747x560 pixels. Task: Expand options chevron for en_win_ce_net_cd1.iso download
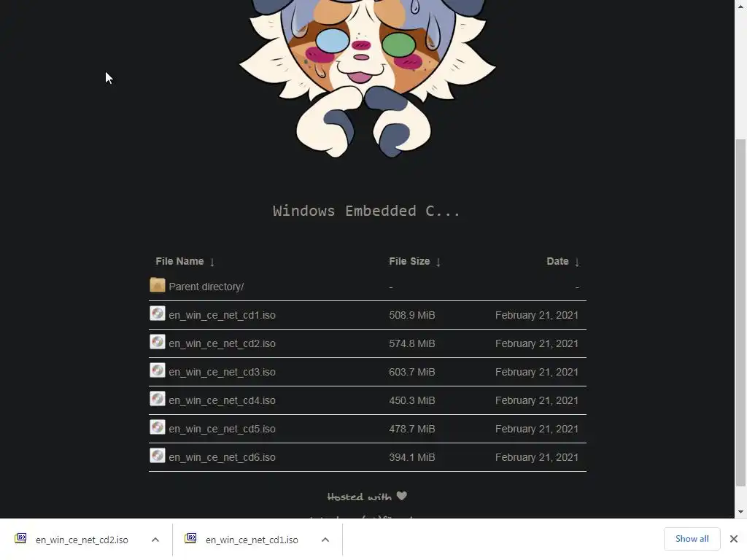point(325,540)
